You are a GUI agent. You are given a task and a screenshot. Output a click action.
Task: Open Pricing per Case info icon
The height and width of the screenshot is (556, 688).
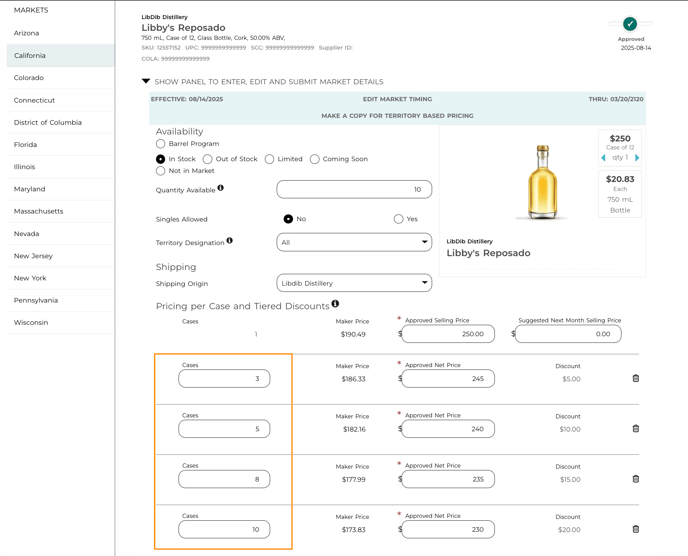coord(335,303)
